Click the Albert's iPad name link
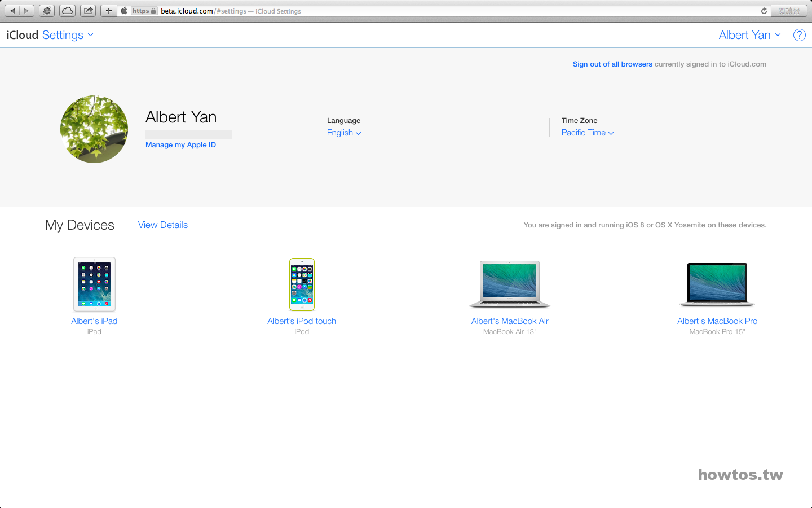Image resolution: width=812 pixels, height=508 pixels. click(x=94, y=321)
